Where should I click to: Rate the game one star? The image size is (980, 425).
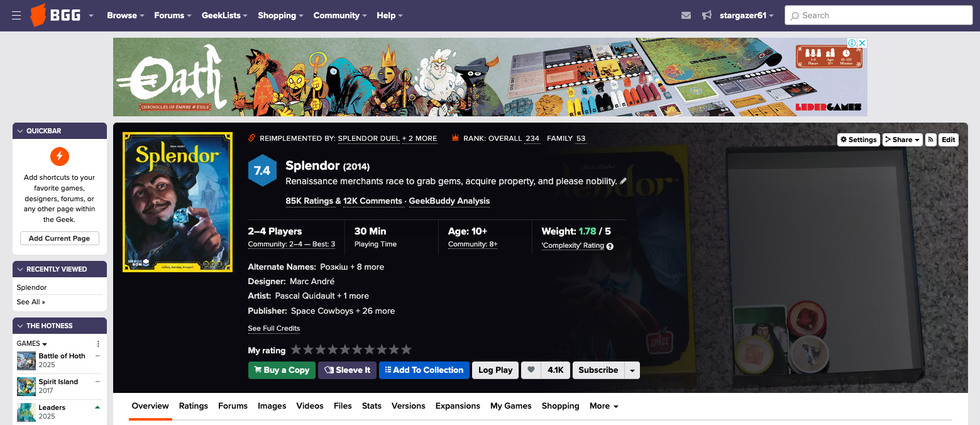click(296, 350)
